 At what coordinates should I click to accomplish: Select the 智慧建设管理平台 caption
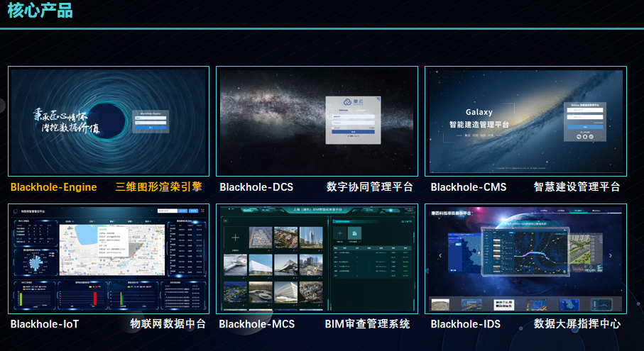coord(577,187)
